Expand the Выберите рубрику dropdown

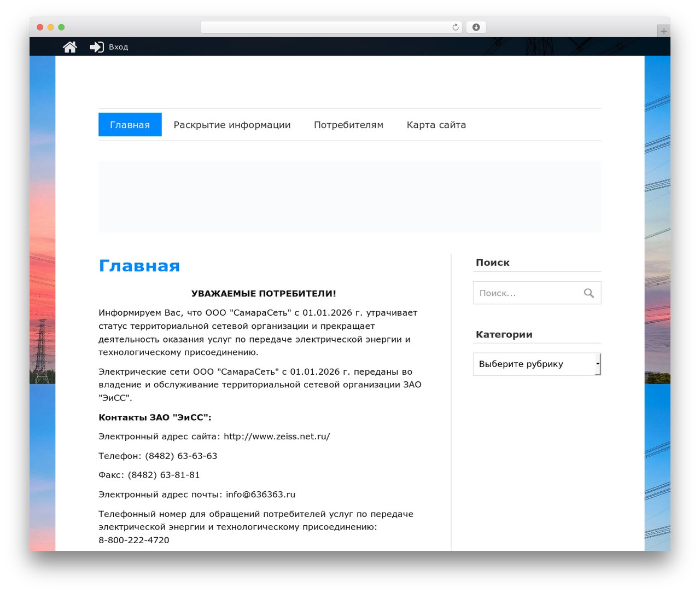point(537,364)
